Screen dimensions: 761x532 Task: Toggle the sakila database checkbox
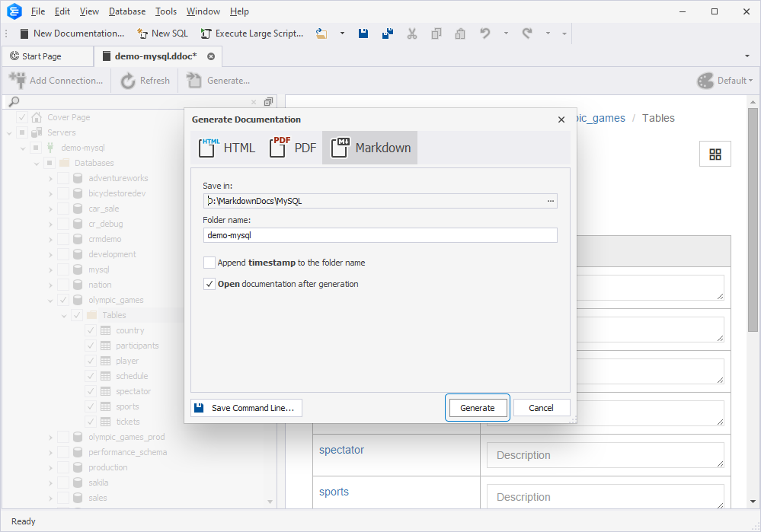point(63,483)
